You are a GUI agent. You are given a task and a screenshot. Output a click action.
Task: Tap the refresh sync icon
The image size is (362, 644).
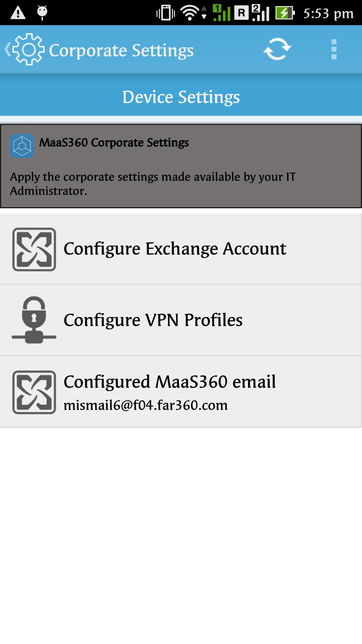(277, 49)
